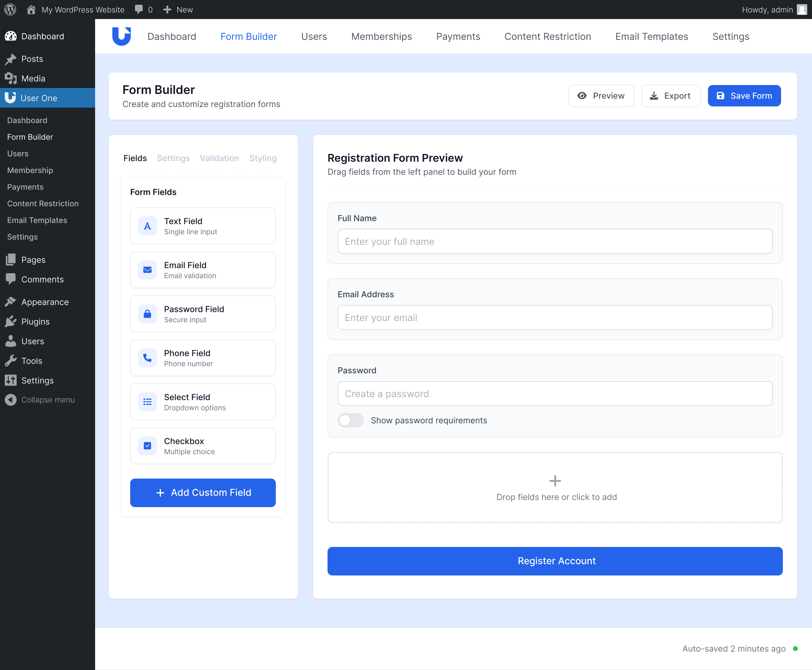Click the Email Field envelope icon

(x=147, y=270)
